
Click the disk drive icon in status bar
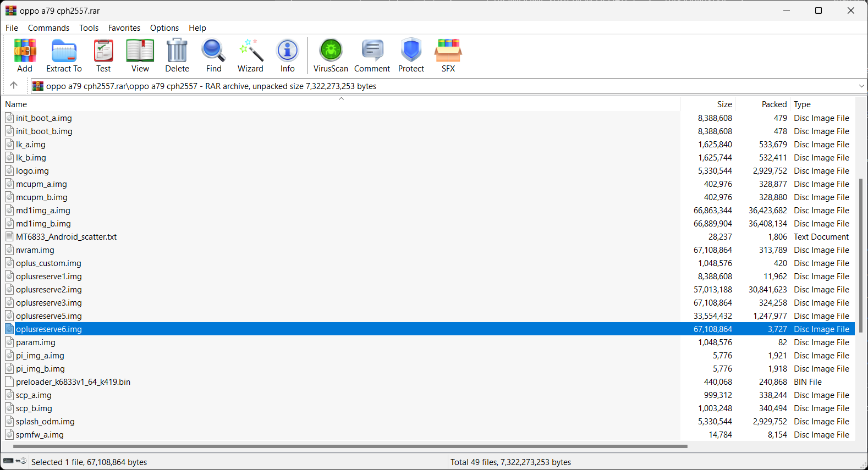8,461
